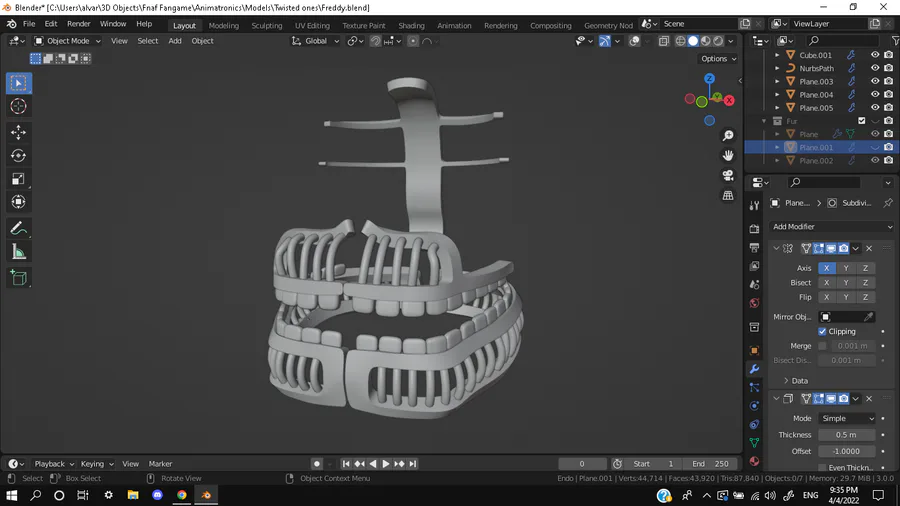
Task: Hide Plane.004 in the viewport
Action: (875, 95)
